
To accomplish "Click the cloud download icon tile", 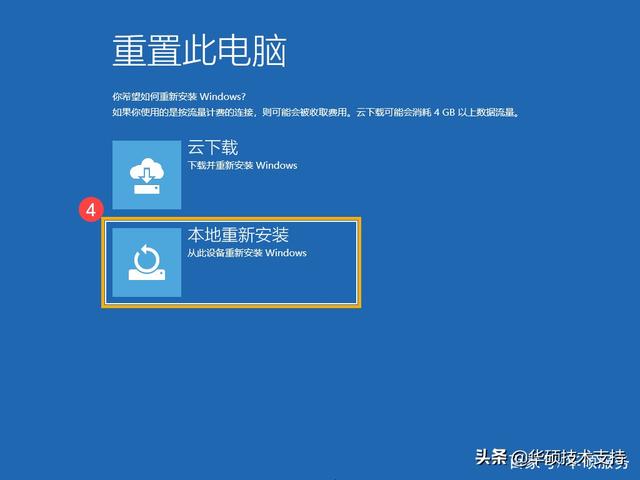I will [147, 175].
